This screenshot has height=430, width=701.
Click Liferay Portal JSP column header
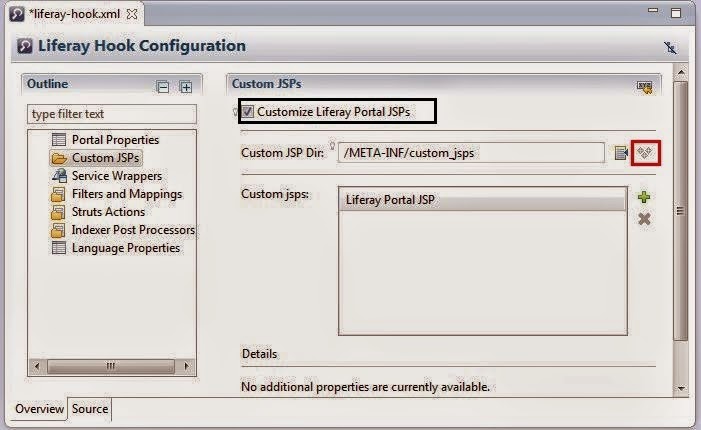(482, 199)
